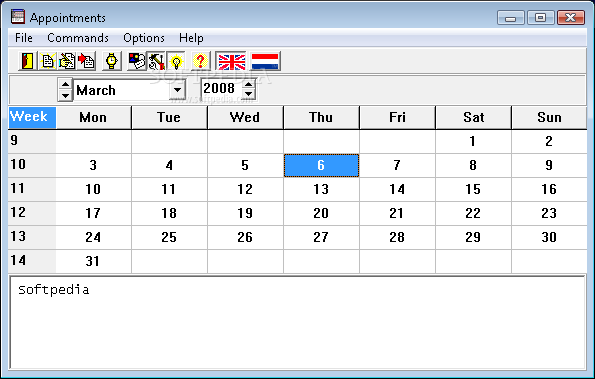Select Sunday date 9 in the Sun column
This screenshot has height=379, width=595.
coord(549,165)
